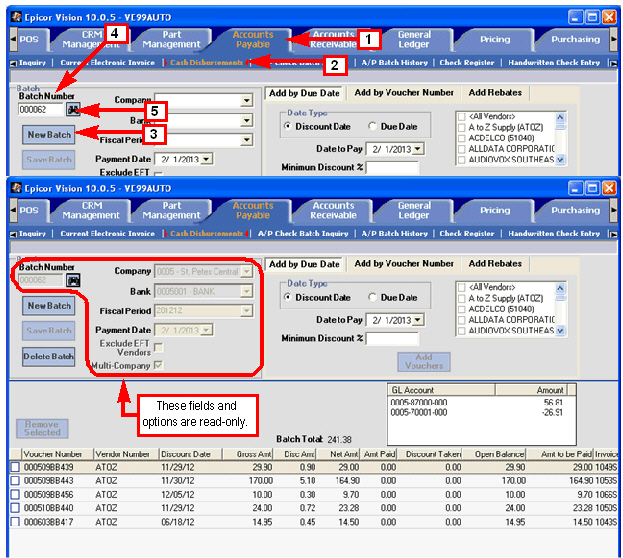The width and height of the screenshot is (623, 558).
Task: Open Accounts Receivable tab in lower window
Action: coord(333,210)
